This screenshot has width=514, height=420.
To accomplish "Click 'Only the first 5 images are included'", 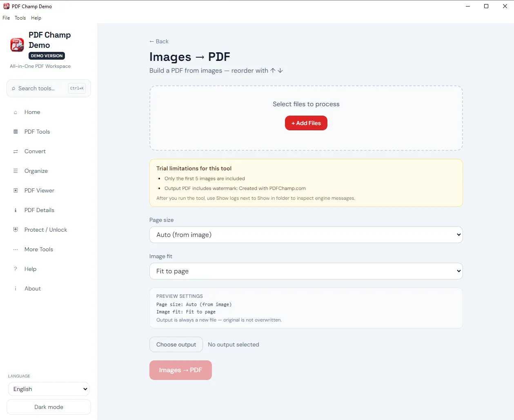I will click(205, 179).
